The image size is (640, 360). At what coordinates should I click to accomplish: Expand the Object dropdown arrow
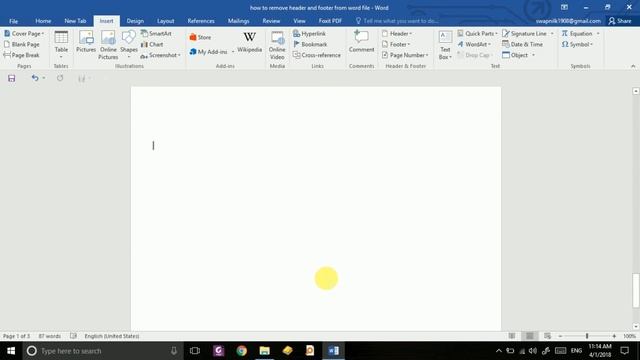point(533,55)
